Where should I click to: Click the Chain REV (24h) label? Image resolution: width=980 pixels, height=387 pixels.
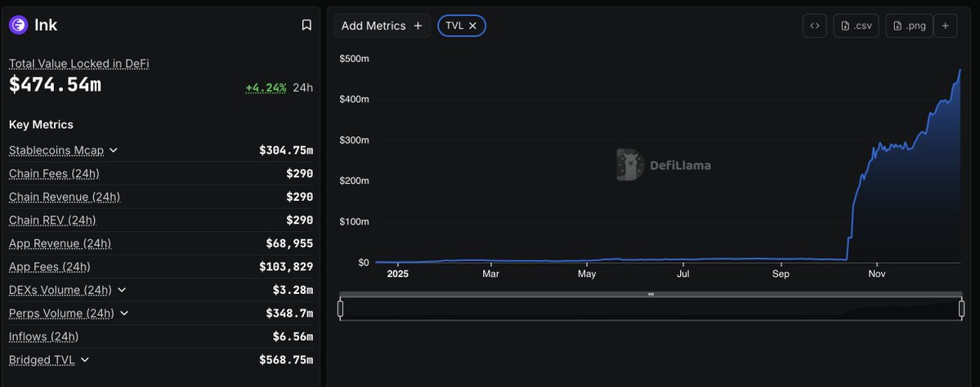pyautogui.click(x=52, y=220)
